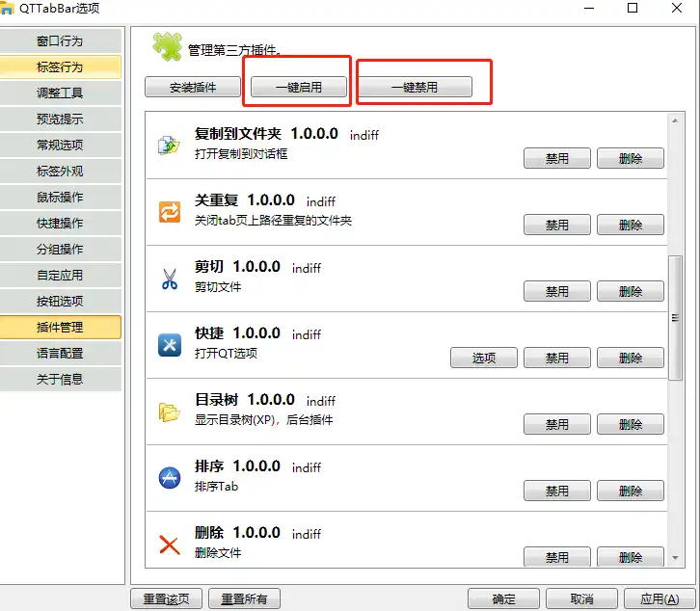The width and height of the screenshot is (700, 611).
Task: Click the 打开复制到对话框 description text
Action: tap(241, 154)
